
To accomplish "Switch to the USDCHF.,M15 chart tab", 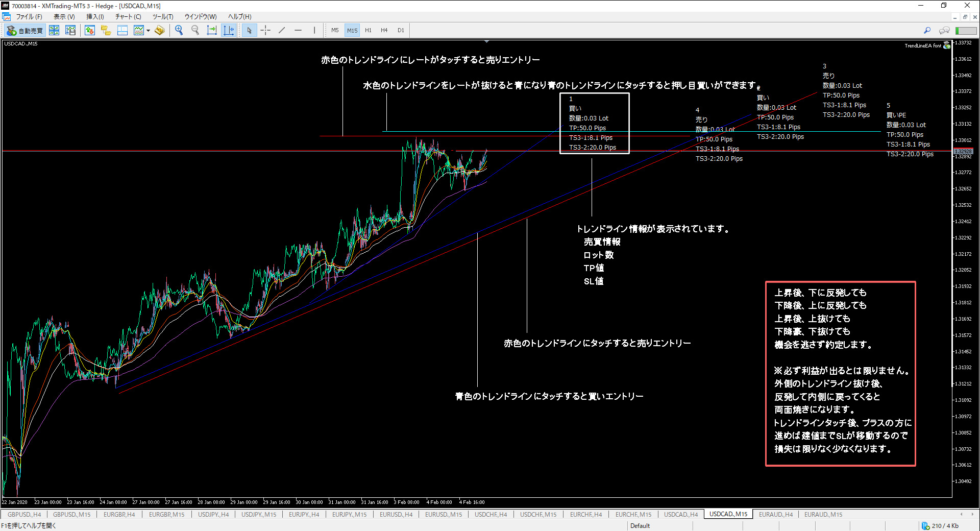I will [538, 514].
